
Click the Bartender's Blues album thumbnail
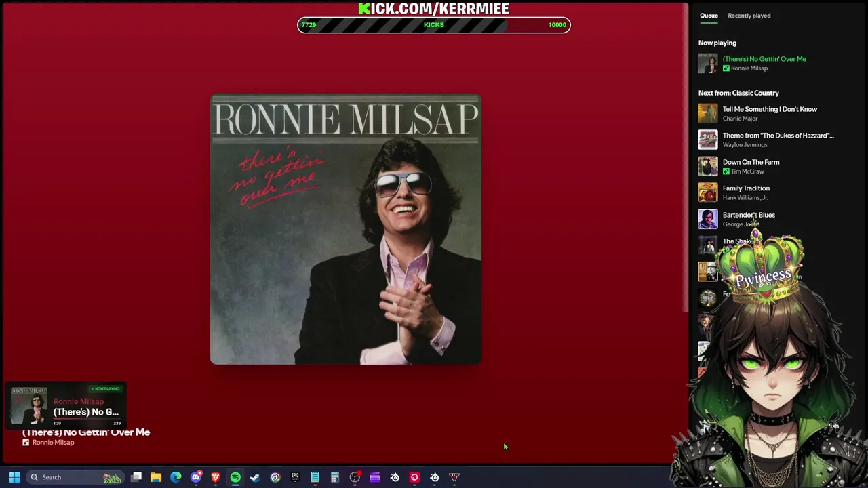(708, 219)
